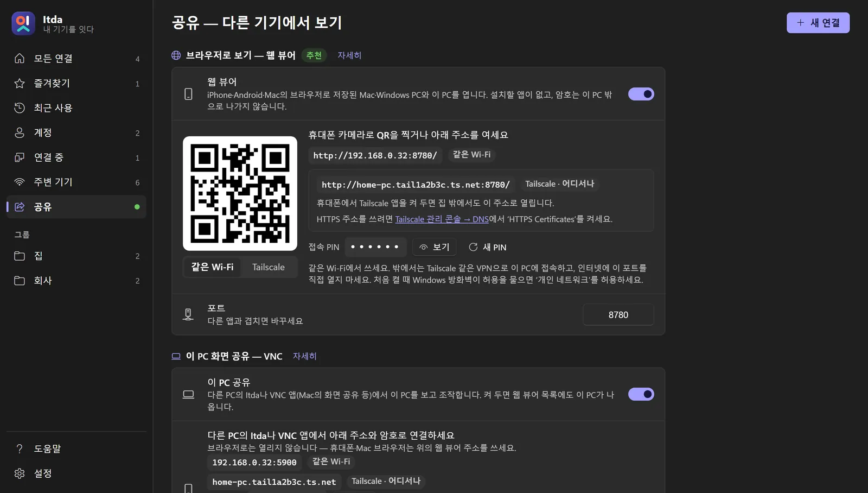The height and width of the screenshot is (493, 868).
Task: Click the 공유 share icon in sidebar
Action: click(20, 207)
